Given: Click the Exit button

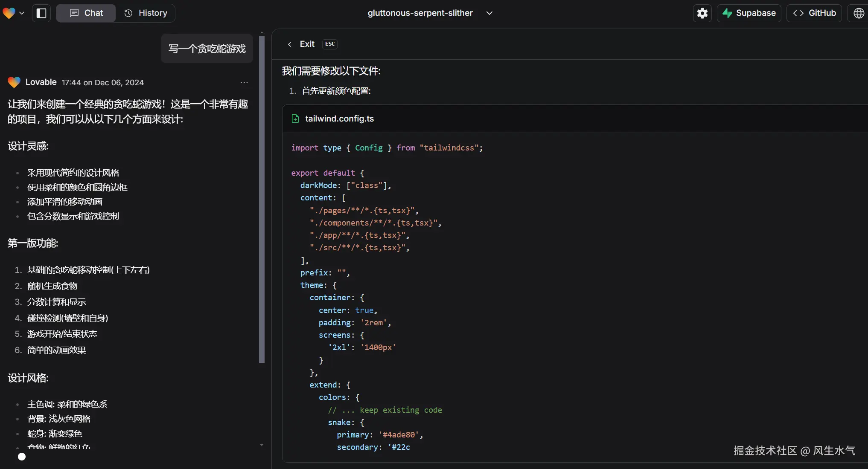Looking at the screenshot, I should tap(307, 44).
